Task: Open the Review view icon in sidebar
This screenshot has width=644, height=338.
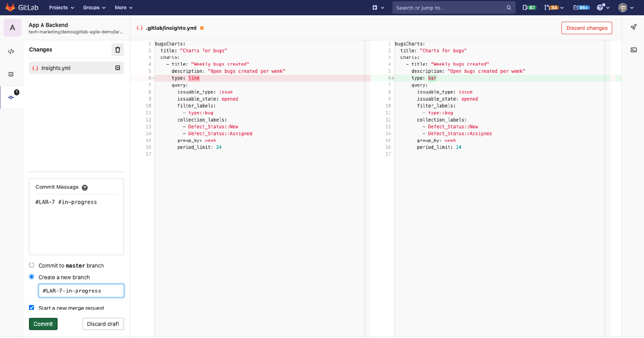Action: (11, 74)
